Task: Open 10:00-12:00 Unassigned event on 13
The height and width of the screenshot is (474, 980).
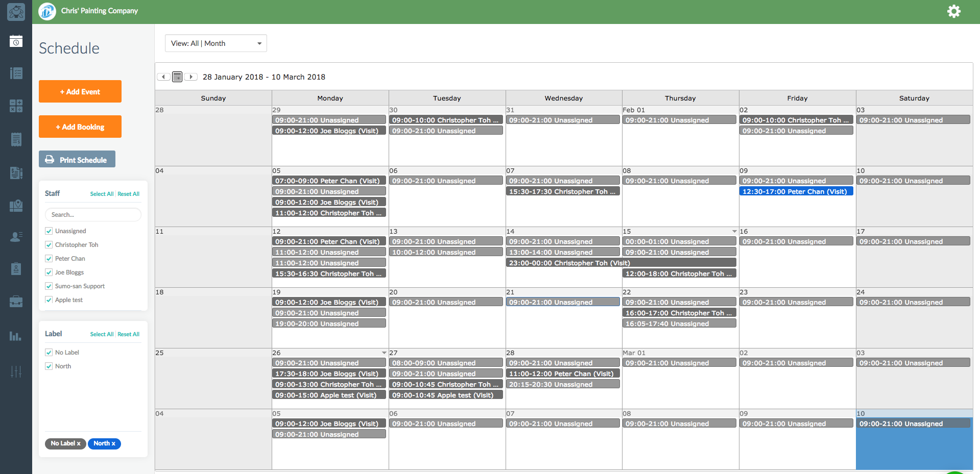Action: [x=446, y=252]
